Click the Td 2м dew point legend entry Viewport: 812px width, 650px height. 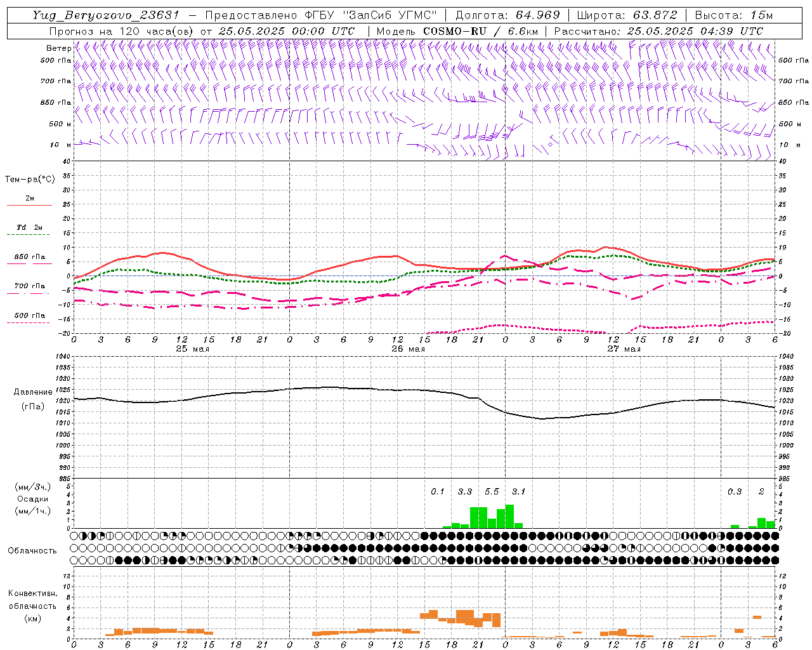29,227
